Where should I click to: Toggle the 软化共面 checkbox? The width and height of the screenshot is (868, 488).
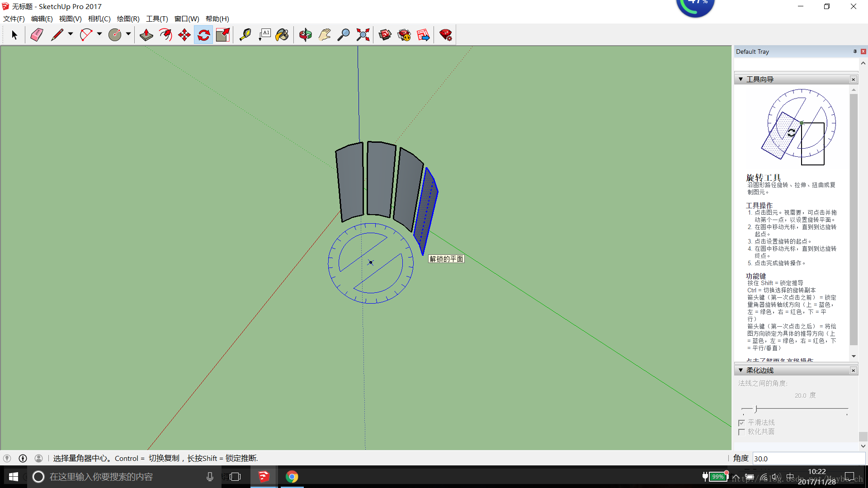[x=741, y=432]
